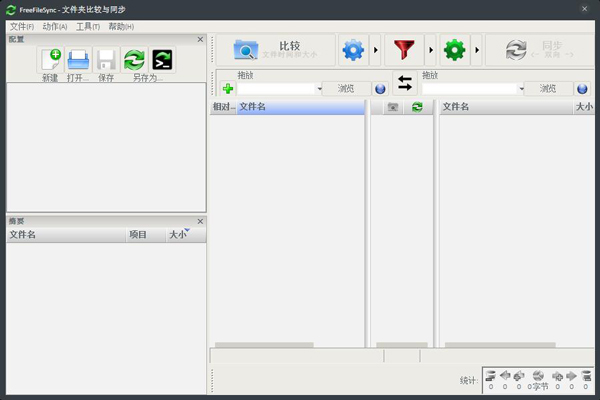Start comparison with the 比较 button
Image resolution: width=600 pixels, height=400 pixels.
pos(276,50)
